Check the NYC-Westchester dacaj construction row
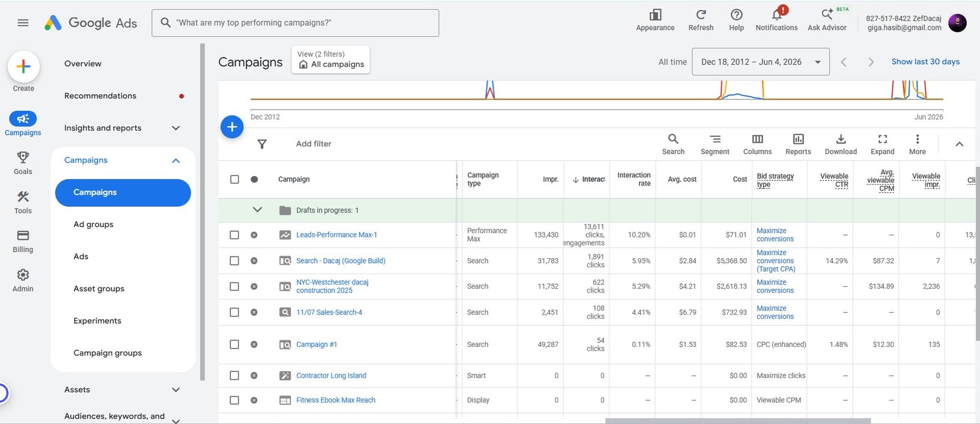The width and height of the screenshot is (980, 424). point(235,286)
